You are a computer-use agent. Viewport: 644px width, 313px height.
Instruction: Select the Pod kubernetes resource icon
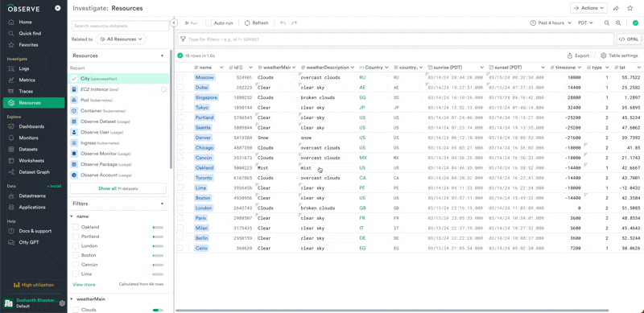(74, 101)
